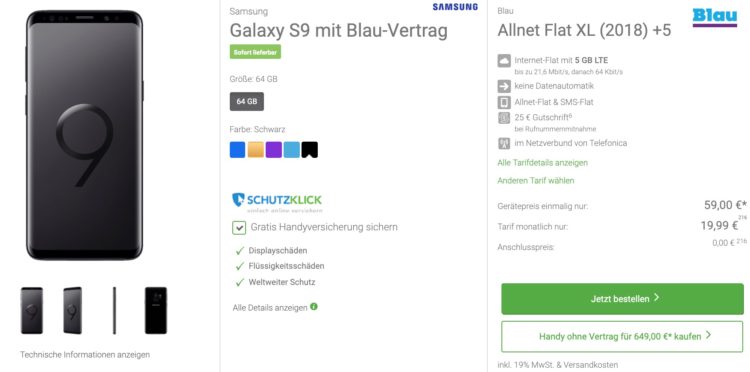Expand Alle Tarifdetails anzeigen
Image resolution: width=750 pixels, height=372 pixels.
tap(542, 163)
